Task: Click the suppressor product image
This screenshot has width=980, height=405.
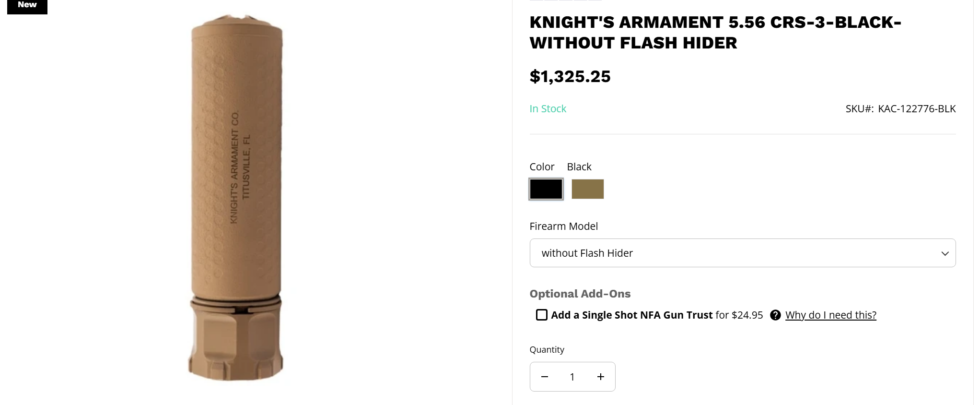Action: pyautogui.click(x=235, y=198)
